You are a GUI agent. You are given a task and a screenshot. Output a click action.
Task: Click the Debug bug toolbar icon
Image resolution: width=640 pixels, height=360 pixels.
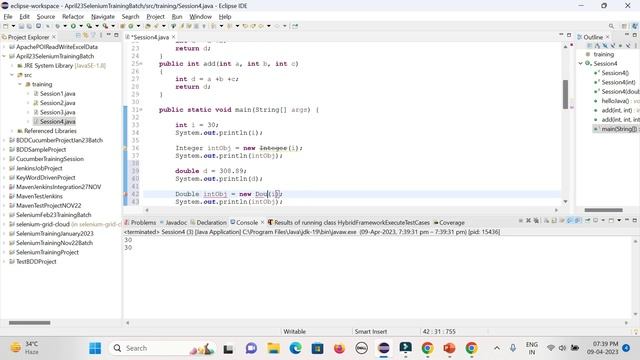pyautogui.click(x=58, y=26)
